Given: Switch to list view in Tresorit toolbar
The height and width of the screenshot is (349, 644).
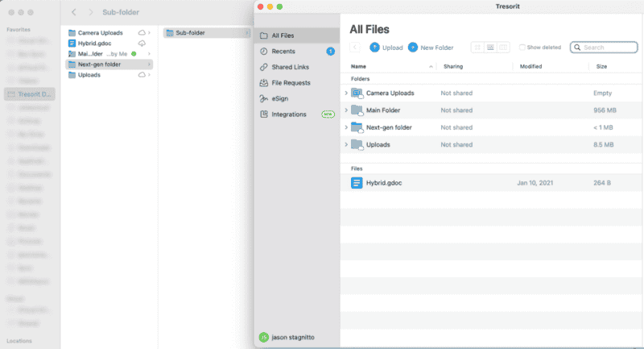Looking at the screenshot, I should [x=490, y=48].
